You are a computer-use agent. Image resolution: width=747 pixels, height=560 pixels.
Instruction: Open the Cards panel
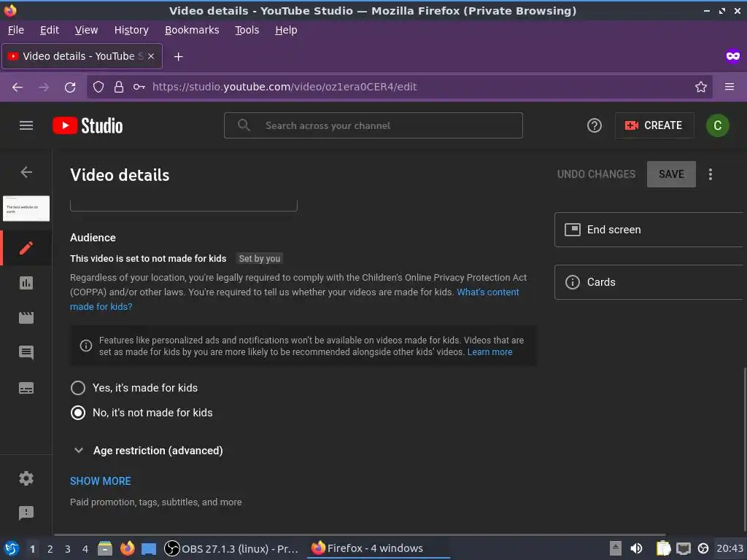[x=649, y=282]
